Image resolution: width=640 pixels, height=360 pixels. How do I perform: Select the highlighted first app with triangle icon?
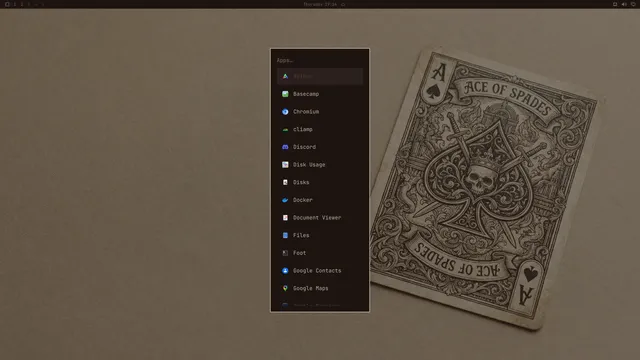coord(320,76)
